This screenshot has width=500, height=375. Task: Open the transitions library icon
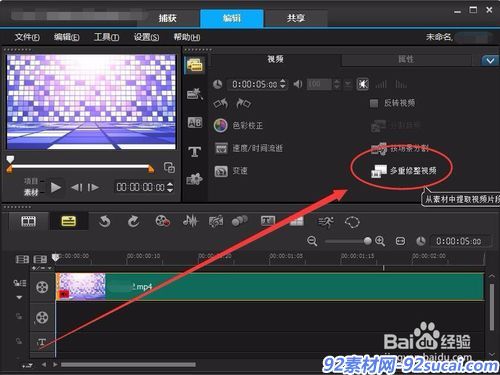pos(195,94)
